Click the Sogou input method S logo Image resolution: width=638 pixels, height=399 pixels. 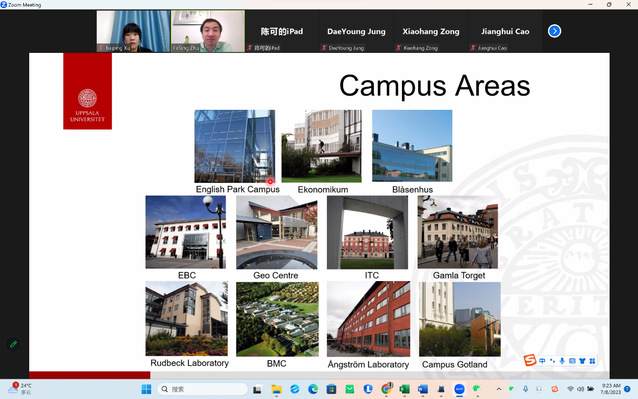529,360
